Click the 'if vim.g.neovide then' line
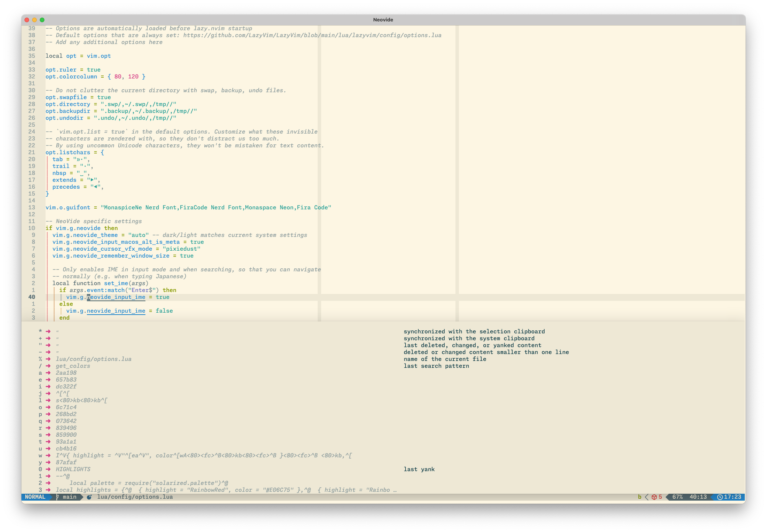The width and height of the screenshot is (767, 532). 82,228
